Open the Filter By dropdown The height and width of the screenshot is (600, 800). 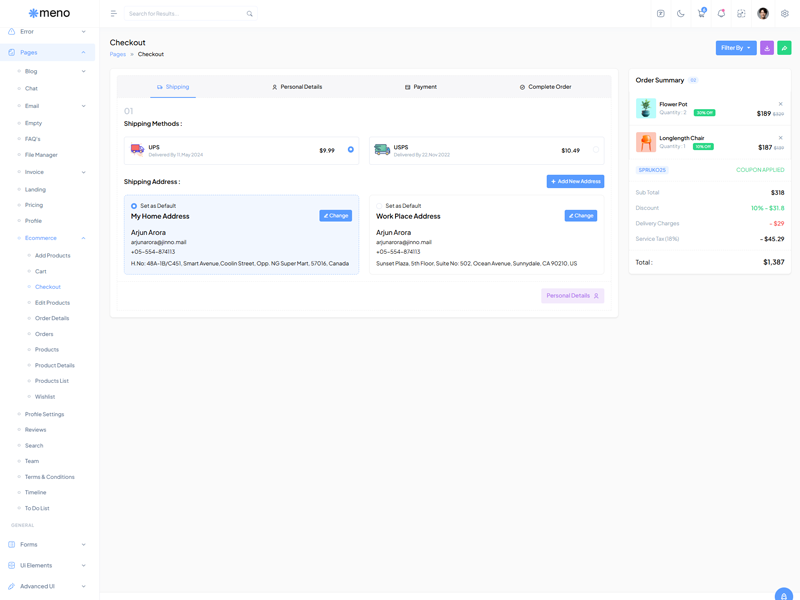pos(735,48)
